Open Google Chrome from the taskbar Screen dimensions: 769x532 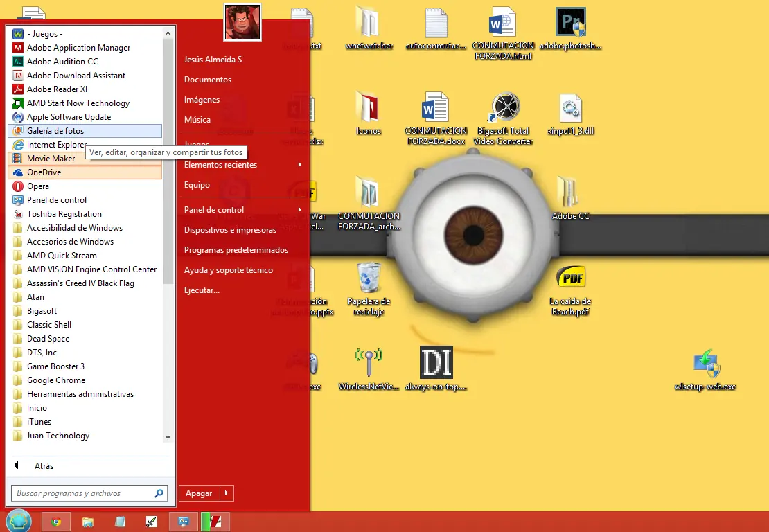pyautogui.click(x=56, y=522)
